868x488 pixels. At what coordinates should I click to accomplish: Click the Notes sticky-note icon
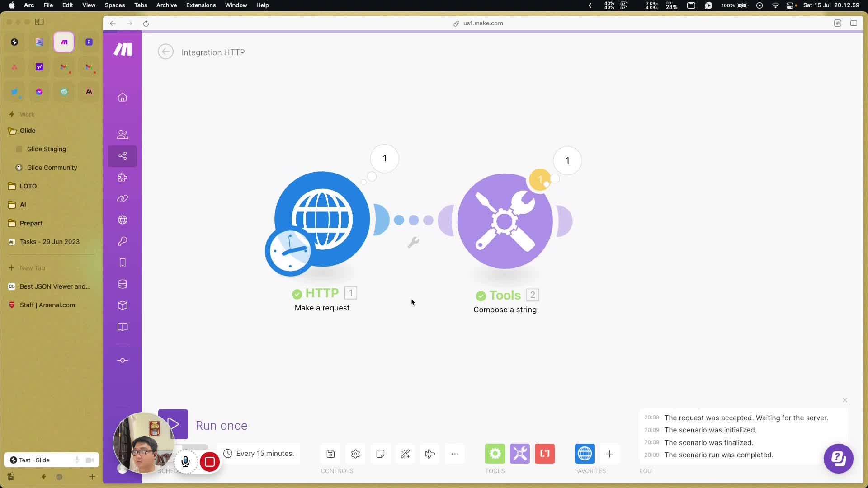tap(380, 454)
